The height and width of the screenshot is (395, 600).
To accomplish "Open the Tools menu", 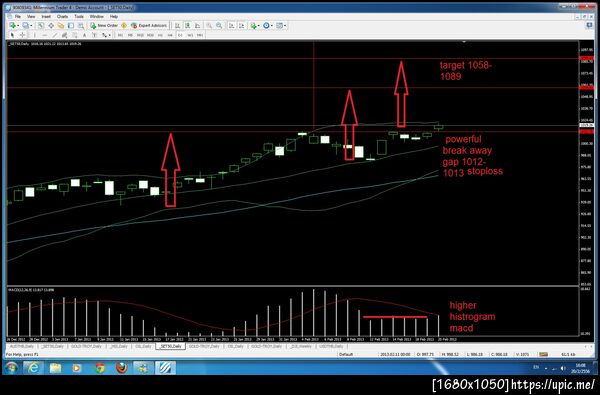I will 79,16.
